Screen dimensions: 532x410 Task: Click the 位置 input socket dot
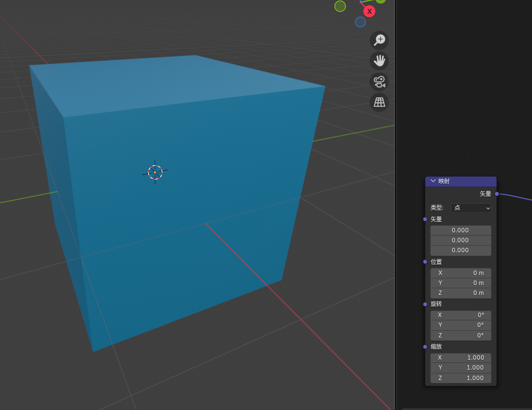[x=425, y=262]
